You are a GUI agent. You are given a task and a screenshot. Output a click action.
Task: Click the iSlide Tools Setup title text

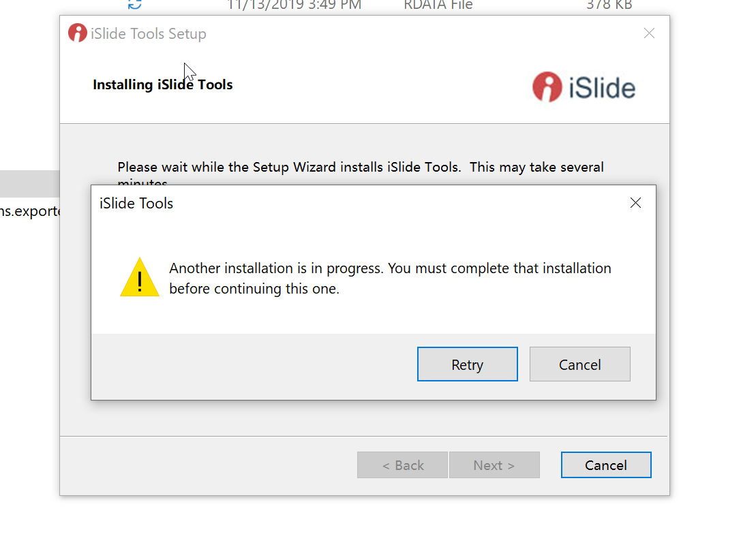(149, 33)
